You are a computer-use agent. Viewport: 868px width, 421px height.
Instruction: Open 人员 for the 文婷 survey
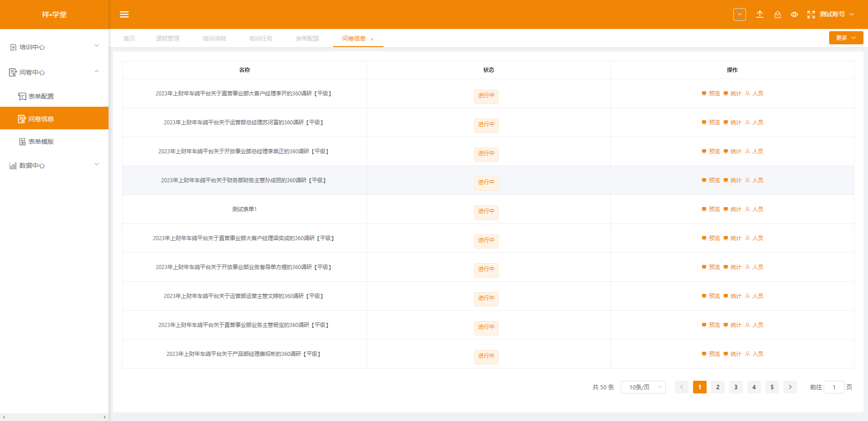[754, 296]
